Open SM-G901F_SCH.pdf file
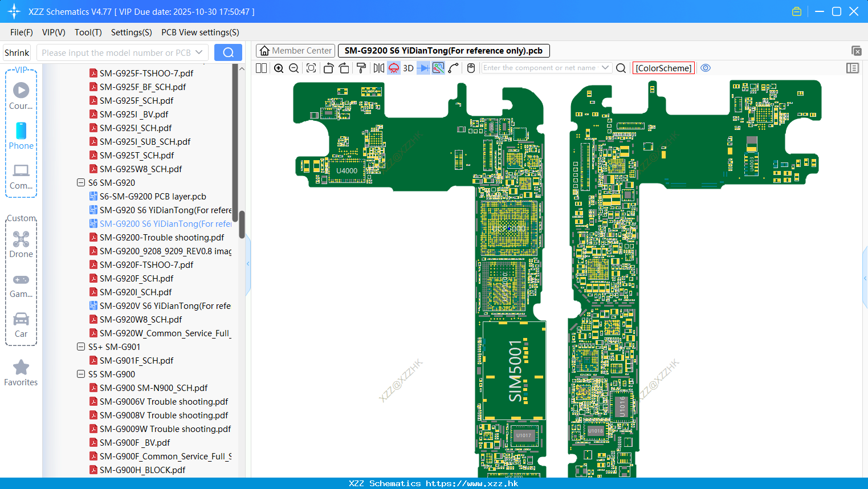Screen dimensions: 868x489 (136, 360)
